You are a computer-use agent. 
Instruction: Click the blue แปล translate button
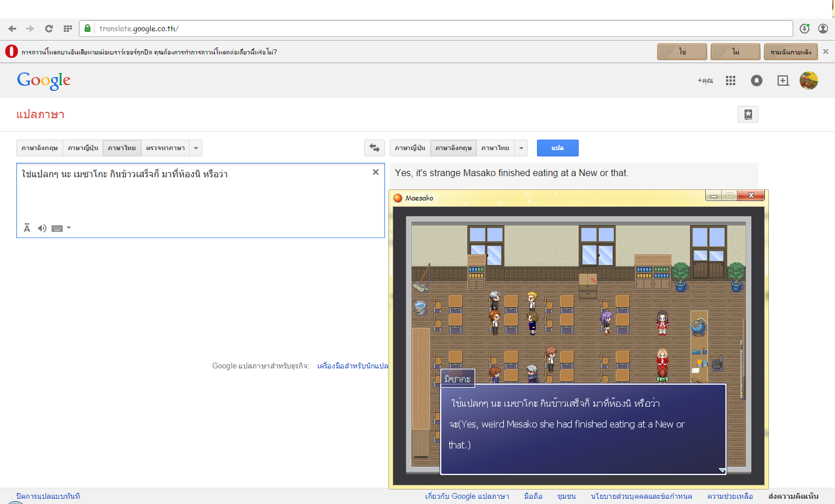coord(557,148)
